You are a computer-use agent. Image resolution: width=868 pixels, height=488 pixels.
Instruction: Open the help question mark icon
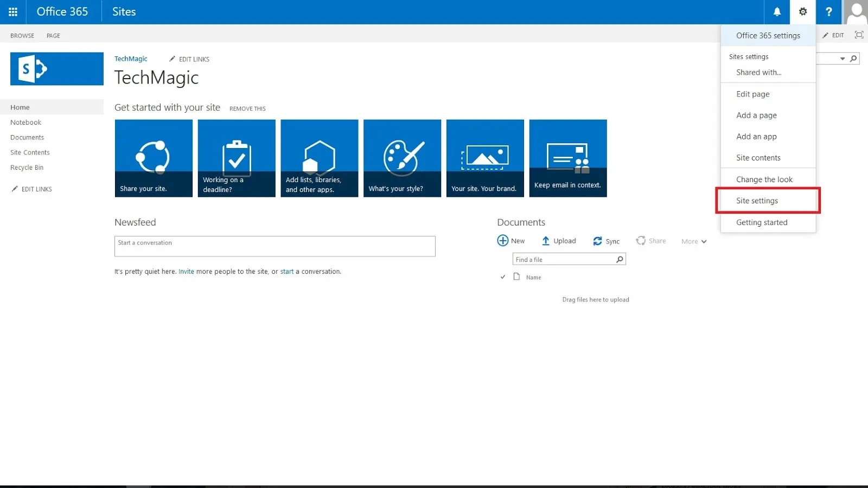click(x=828, y=12)
